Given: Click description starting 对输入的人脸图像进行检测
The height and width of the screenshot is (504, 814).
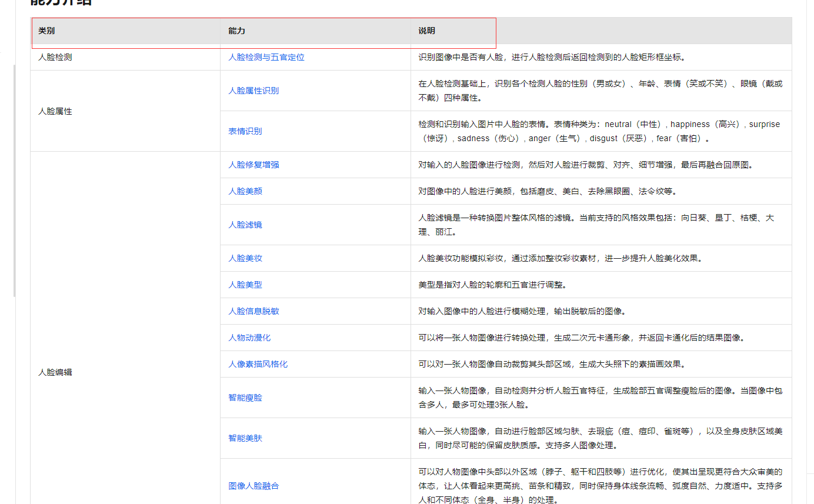Looking at the screenshot, I should click(x=586, y=165).
